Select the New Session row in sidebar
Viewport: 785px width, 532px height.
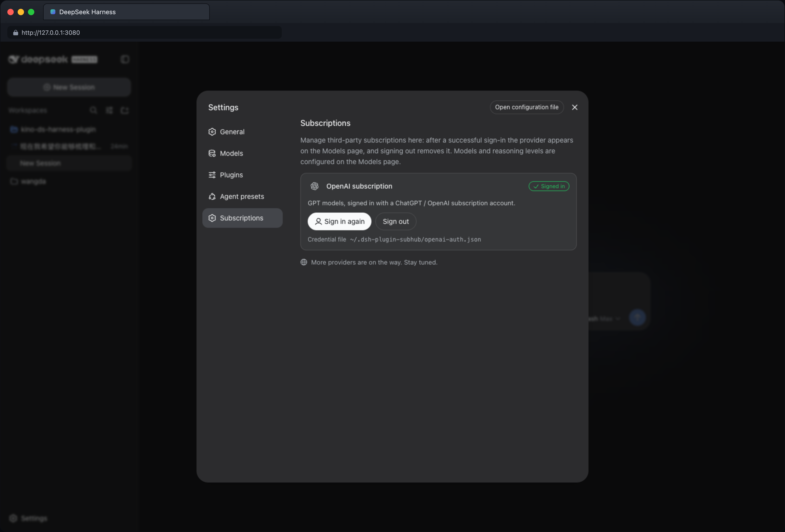click(x=69, y=163)
